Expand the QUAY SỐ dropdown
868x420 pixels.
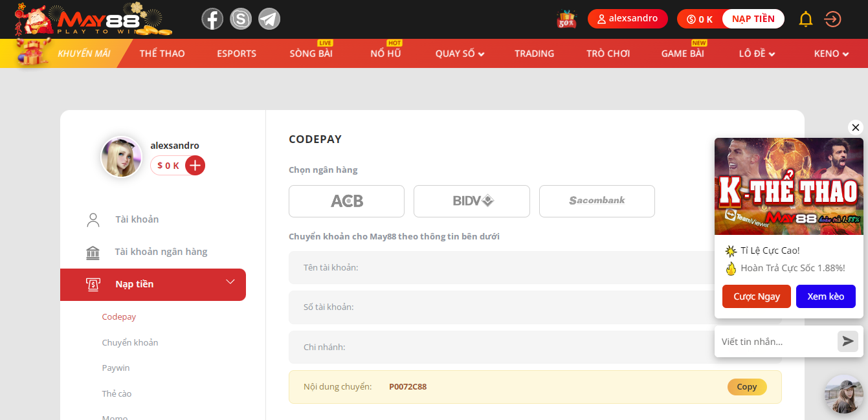[x=460, y=54]
